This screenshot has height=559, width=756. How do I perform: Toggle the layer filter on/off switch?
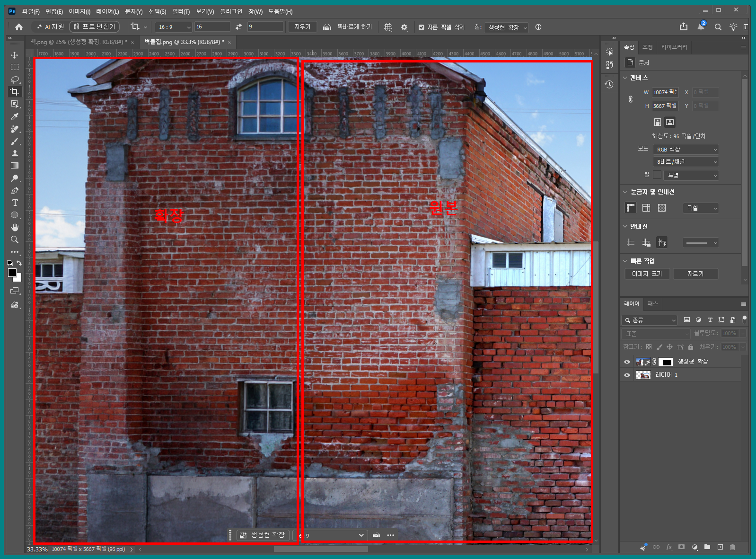744,319
